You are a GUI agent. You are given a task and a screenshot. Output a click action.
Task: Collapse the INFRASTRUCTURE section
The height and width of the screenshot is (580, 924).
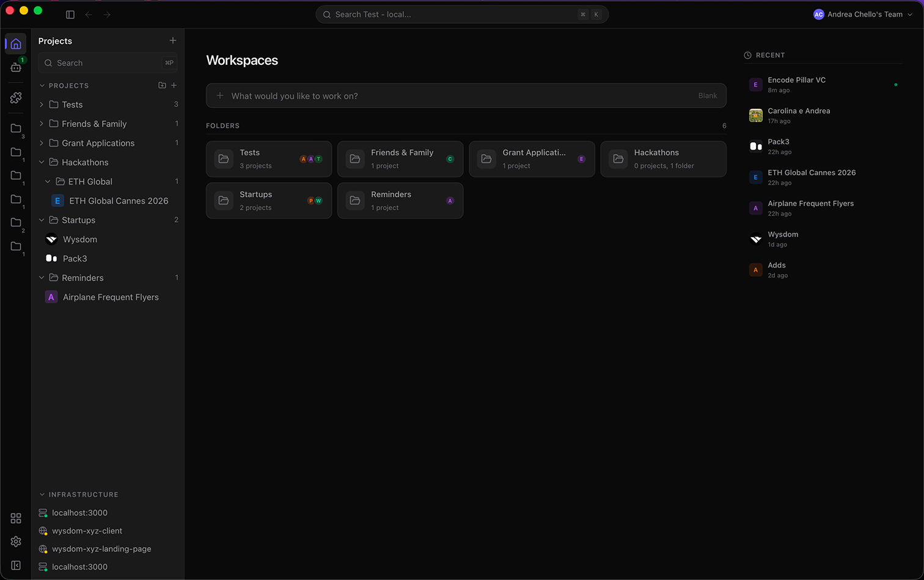click(42, 494)
